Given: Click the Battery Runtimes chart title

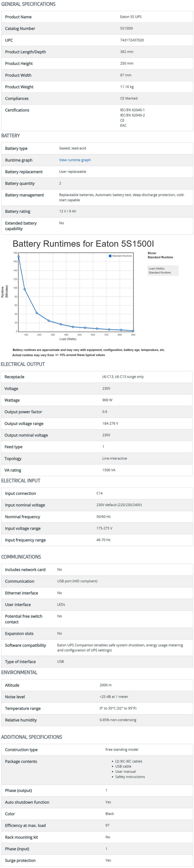Looking at the screenshot, I should point(83,244).
